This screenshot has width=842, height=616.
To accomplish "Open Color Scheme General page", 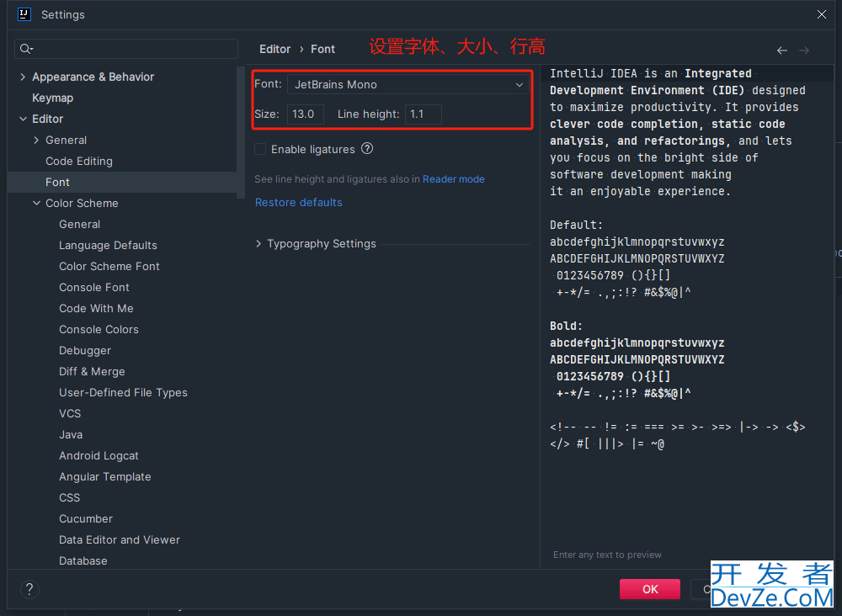I will 79,225.
